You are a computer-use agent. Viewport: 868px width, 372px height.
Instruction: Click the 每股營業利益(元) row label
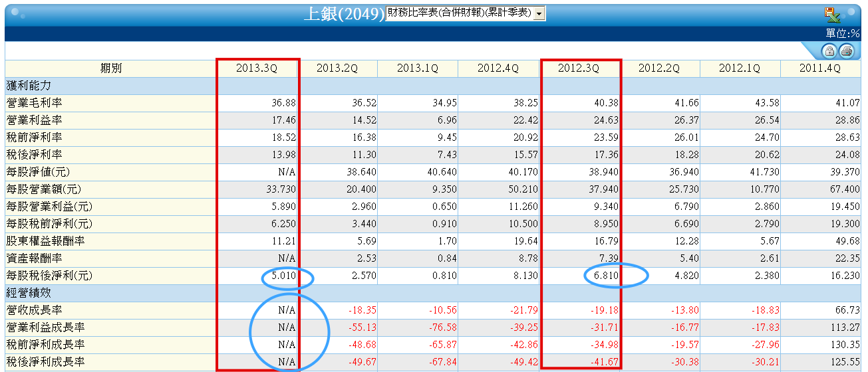[49, 207]
